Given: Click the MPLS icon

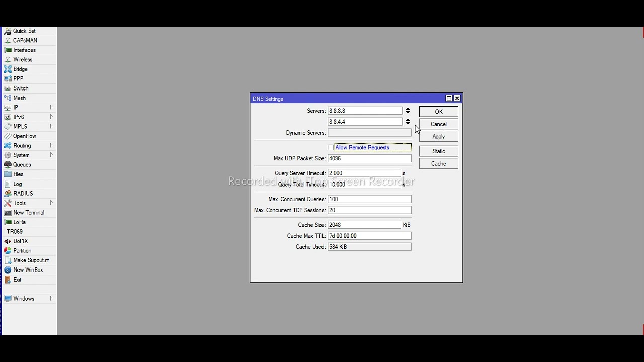Looking at the screenshot, I should pyautogui.click(x=8, y=127).
